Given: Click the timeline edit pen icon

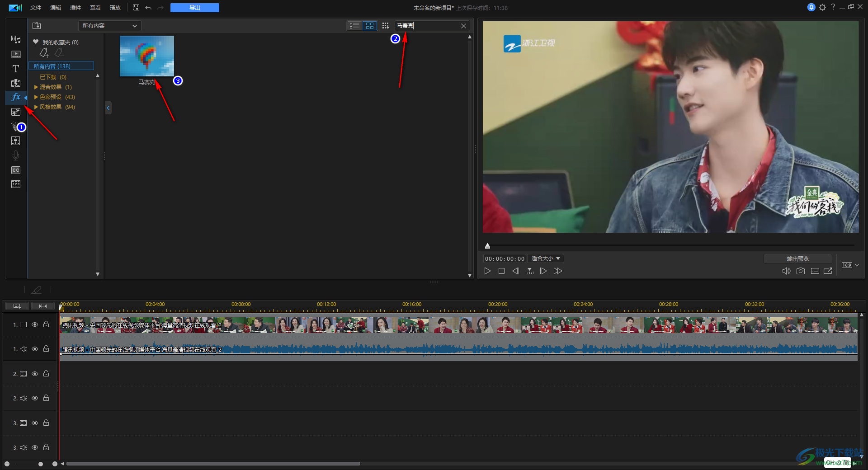Looking at the screenshot, I should click(37, 290).
